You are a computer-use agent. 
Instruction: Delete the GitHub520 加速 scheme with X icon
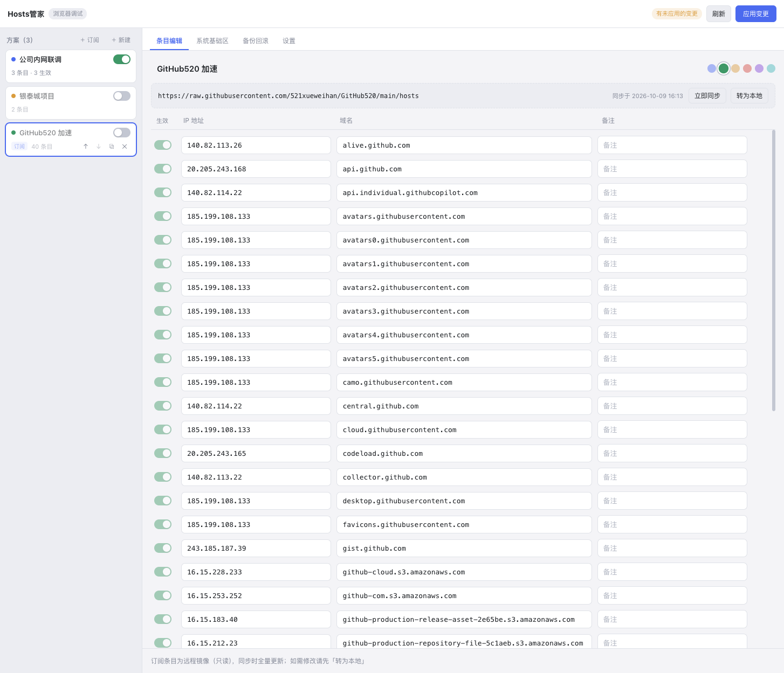tap(125, 147)
